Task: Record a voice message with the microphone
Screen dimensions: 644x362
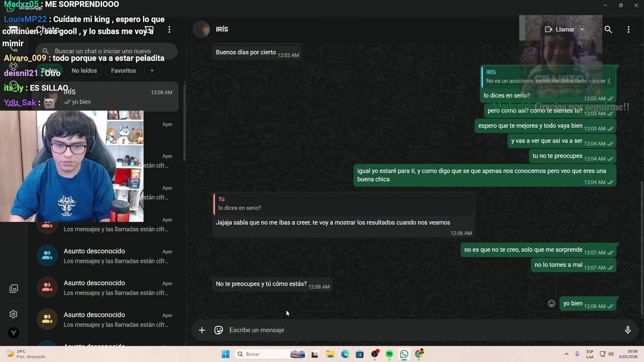Action: 627,330
